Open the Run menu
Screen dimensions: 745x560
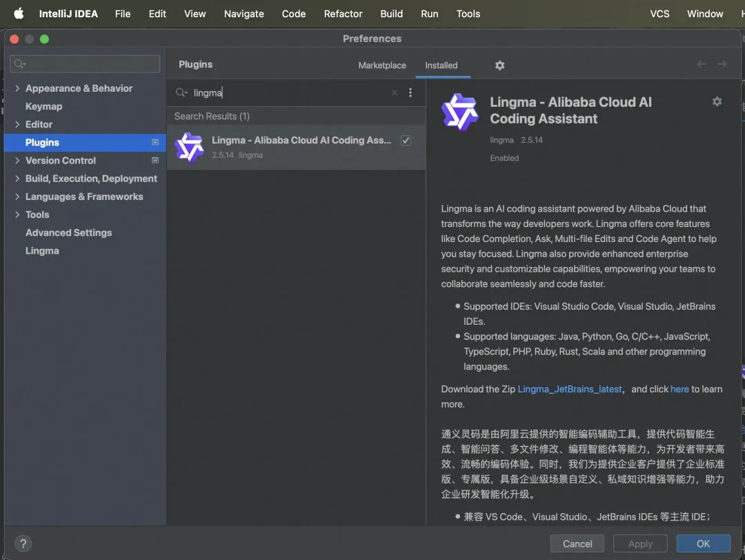[x=430, y=14]
